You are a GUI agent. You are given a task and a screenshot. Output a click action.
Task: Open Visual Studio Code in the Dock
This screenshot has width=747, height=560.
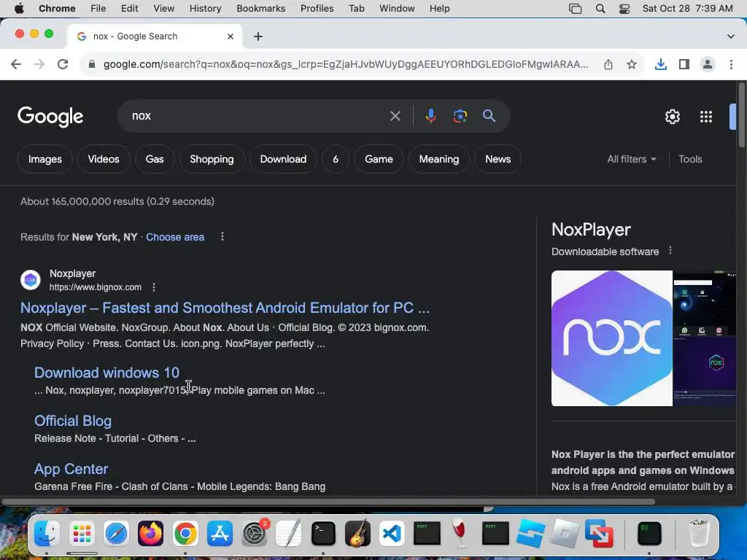coord(392,533)
